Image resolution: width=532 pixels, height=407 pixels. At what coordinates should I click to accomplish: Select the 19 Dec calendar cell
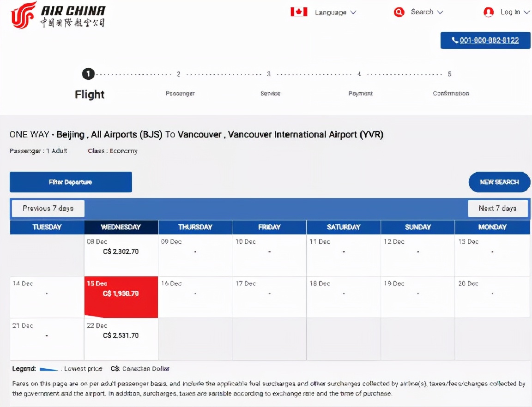click(x=418, y=297)
